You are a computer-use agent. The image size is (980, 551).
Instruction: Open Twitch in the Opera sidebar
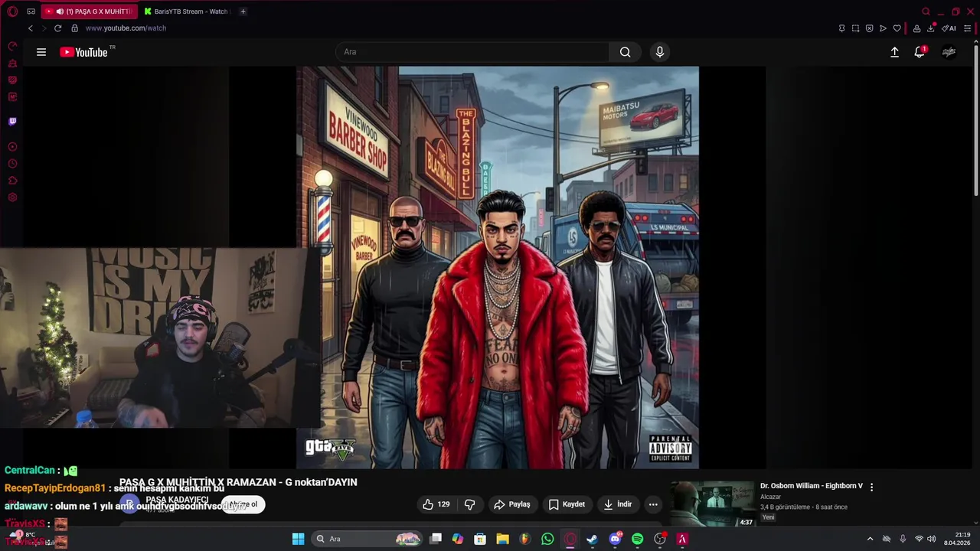[x=12, y=122]
